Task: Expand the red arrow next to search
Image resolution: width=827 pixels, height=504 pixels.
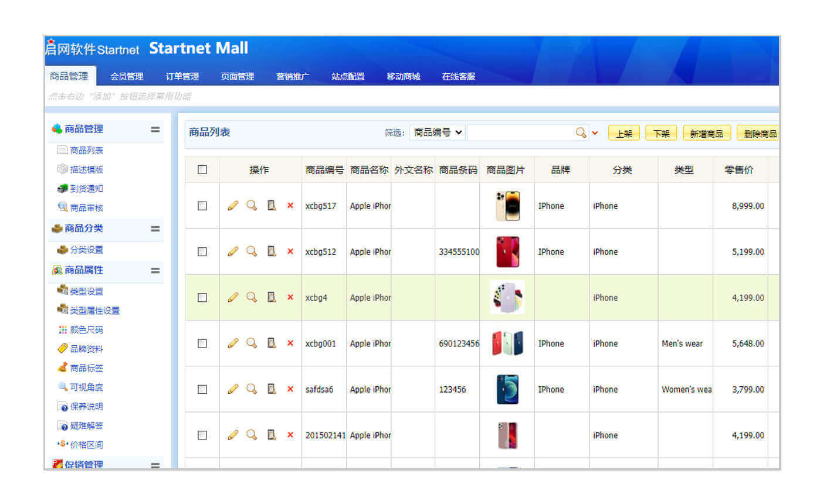Action: [595, 133]
